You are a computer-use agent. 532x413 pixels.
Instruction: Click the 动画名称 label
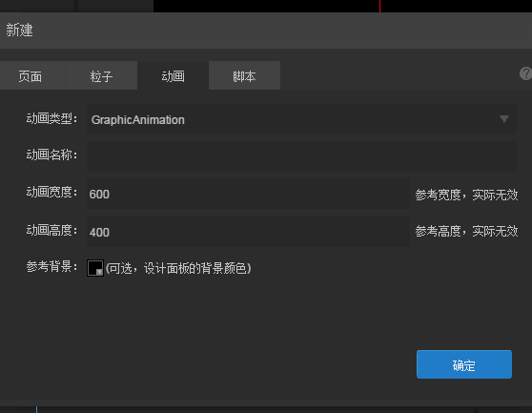tap(51, 155)
